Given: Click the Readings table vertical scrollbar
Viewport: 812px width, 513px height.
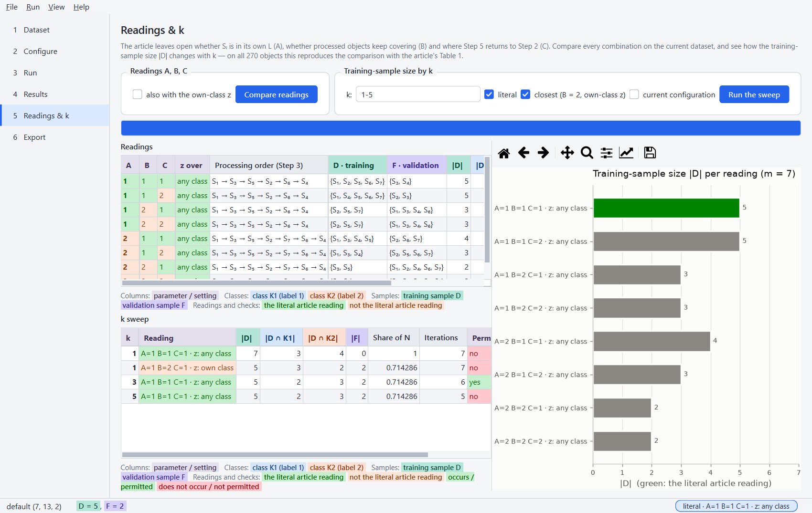Looking at the screenshot, I should click(487, 210).
